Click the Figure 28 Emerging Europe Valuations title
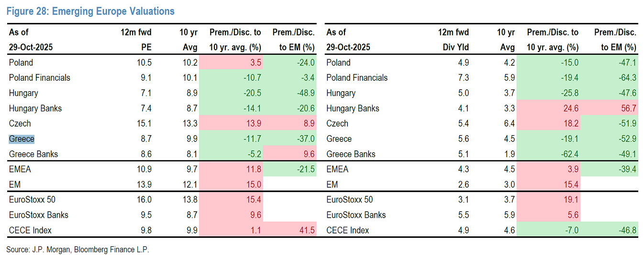The image size is (644, 255). (90, 11)
